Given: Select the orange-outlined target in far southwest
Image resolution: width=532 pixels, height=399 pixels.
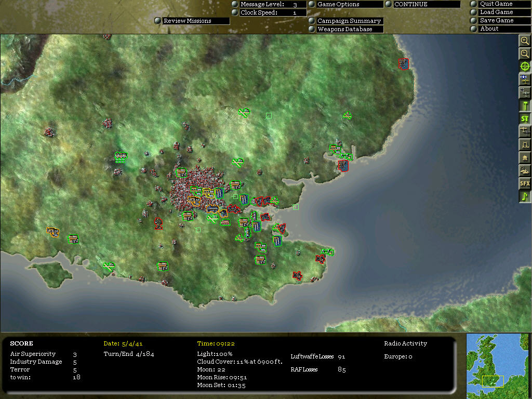Looking at the screenshot, I should tap(52, 232).
